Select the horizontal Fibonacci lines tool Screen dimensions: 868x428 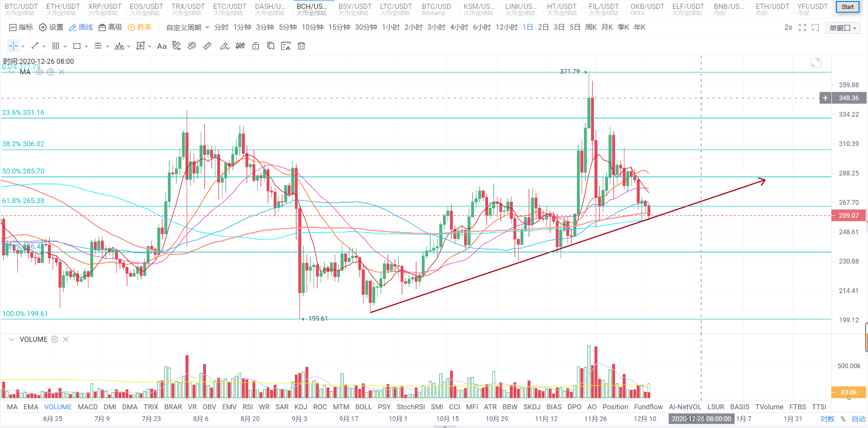click(98, 46)
